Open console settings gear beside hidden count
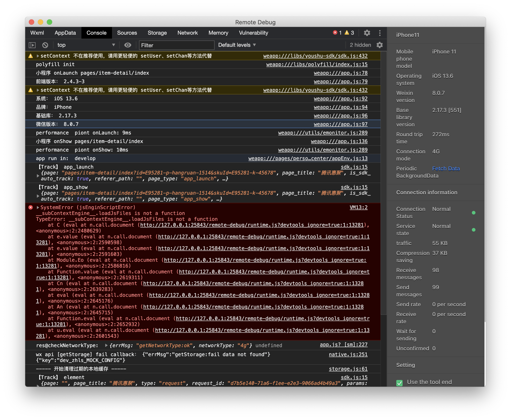This screenshot has height=420, width=511. (380, 45)
